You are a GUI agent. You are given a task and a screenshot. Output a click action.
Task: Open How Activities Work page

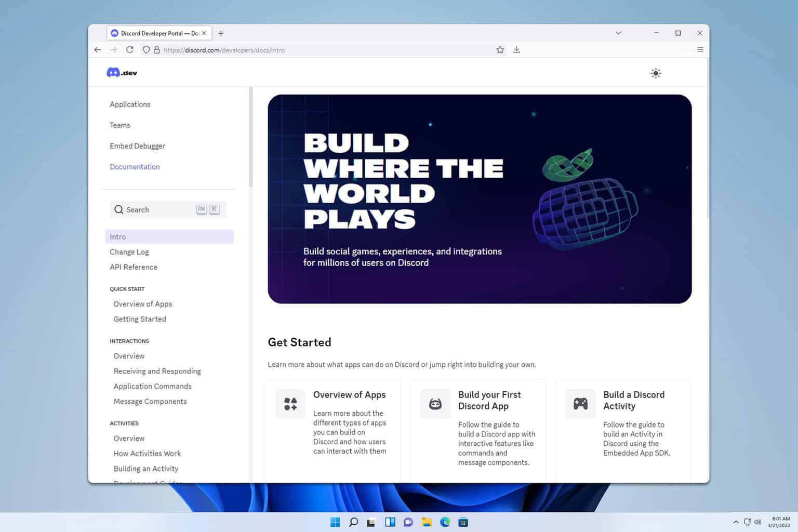pos(147,453)
